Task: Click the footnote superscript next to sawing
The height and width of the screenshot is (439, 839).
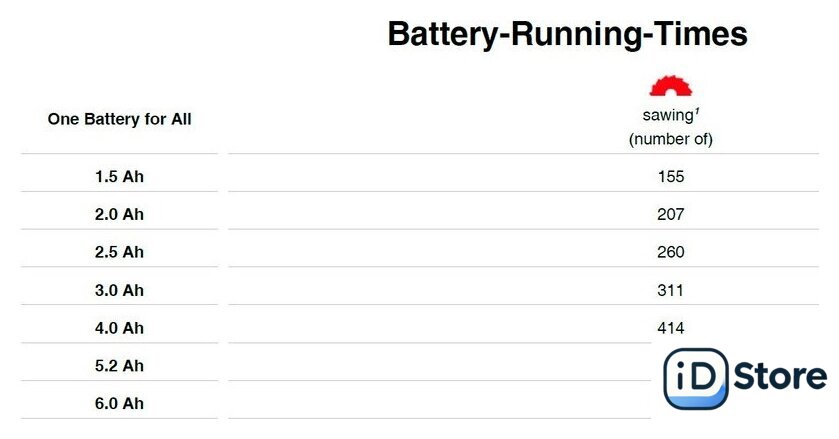Action: [697, 111]
